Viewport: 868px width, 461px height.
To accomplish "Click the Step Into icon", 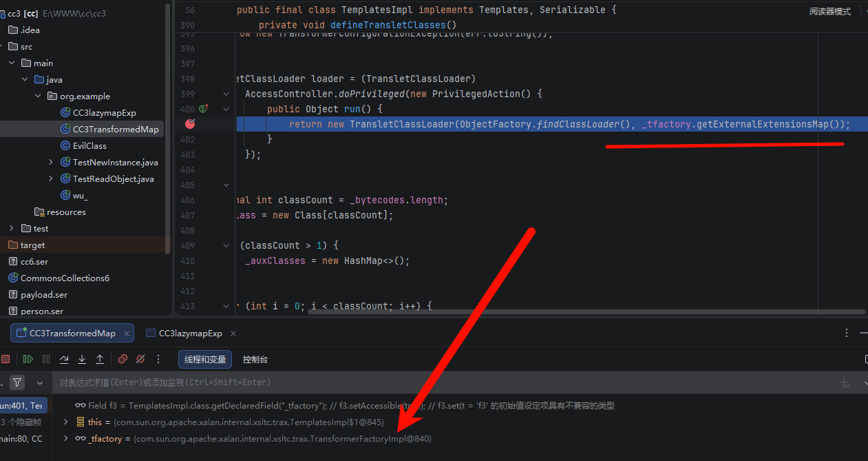I will coord(82,359).
